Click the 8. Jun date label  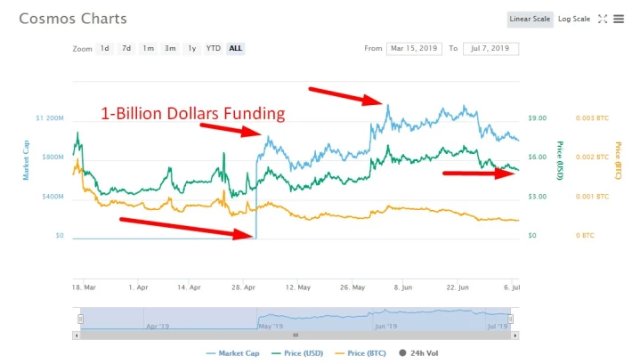[x=403, y=287]
